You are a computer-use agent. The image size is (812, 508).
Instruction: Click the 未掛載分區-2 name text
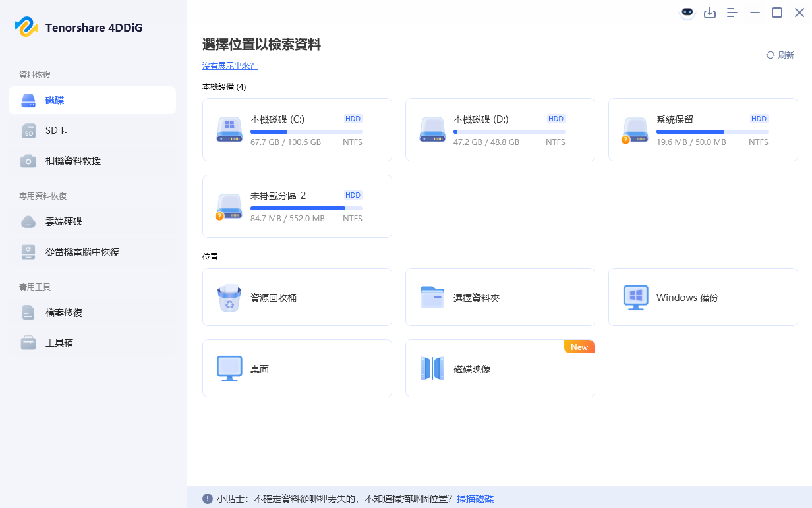(278, 196)
